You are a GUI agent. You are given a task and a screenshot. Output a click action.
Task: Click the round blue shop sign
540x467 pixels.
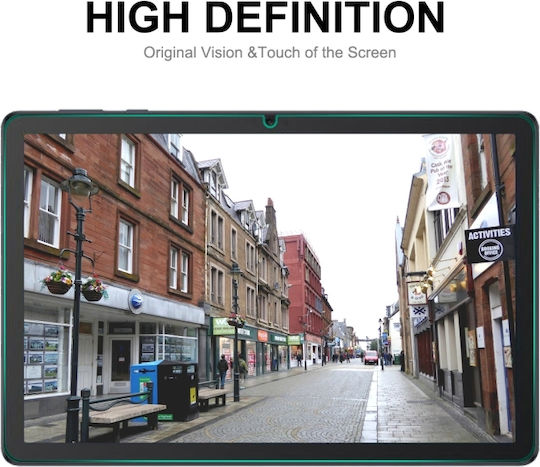click(136, 301)
